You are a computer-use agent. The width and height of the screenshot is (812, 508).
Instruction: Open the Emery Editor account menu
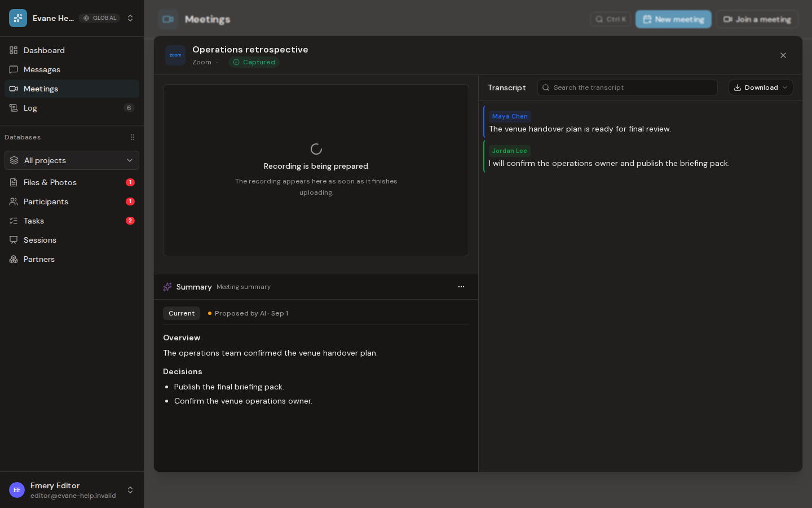[x=72, y=490]
